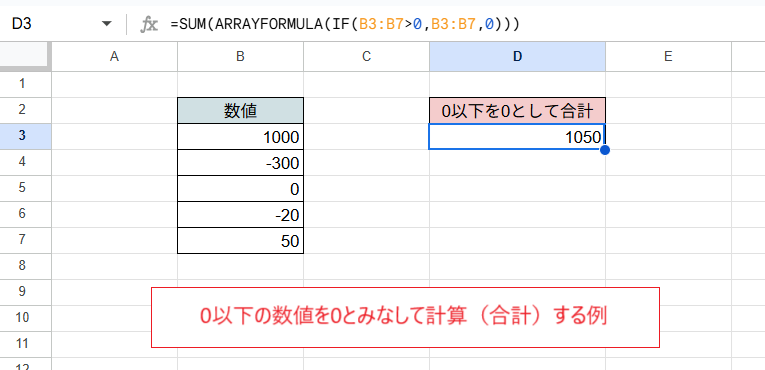This screenshot has width=765, height=370.
Task: Select row 1 header
Action: 25,84
